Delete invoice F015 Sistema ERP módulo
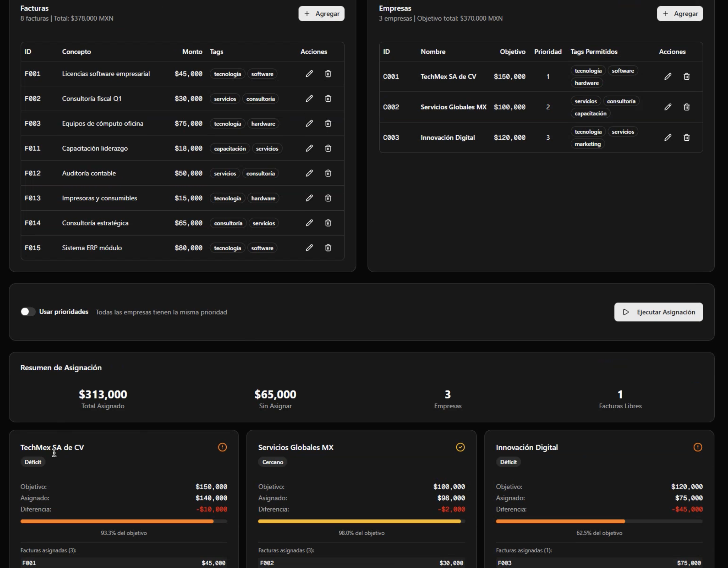 (x=328, y=248)
